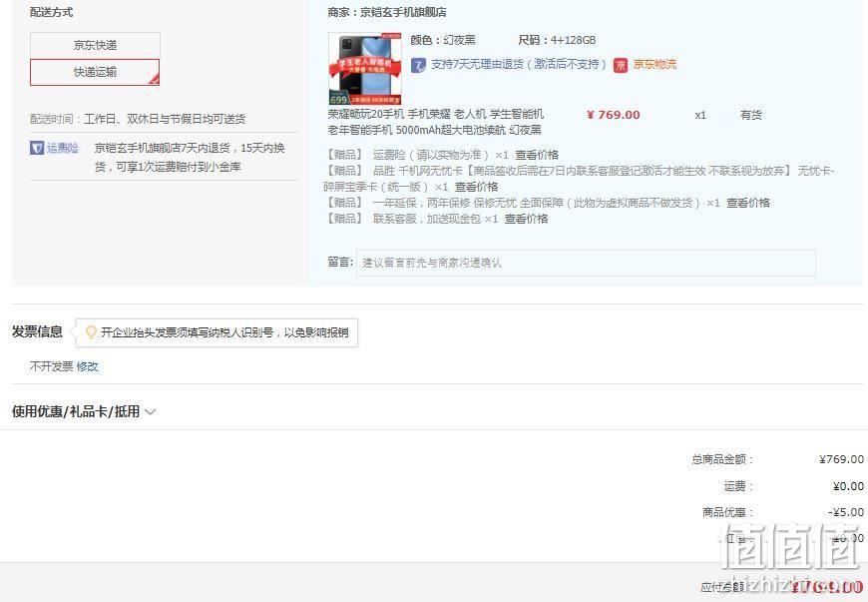
Task: View price for 一年延保 gift
Action: [748, 203]
